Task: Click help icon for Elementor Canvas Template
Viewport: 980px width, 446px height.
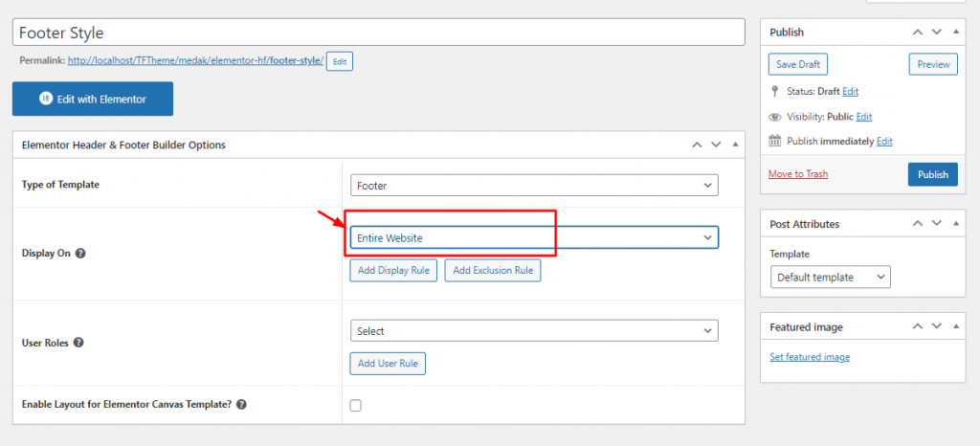Action: [x=241, y=405]
